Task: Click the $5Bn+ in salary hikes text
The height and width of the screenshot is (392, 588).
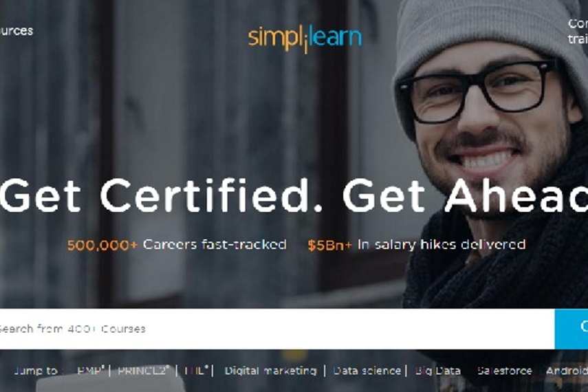Action: [416, 245]
